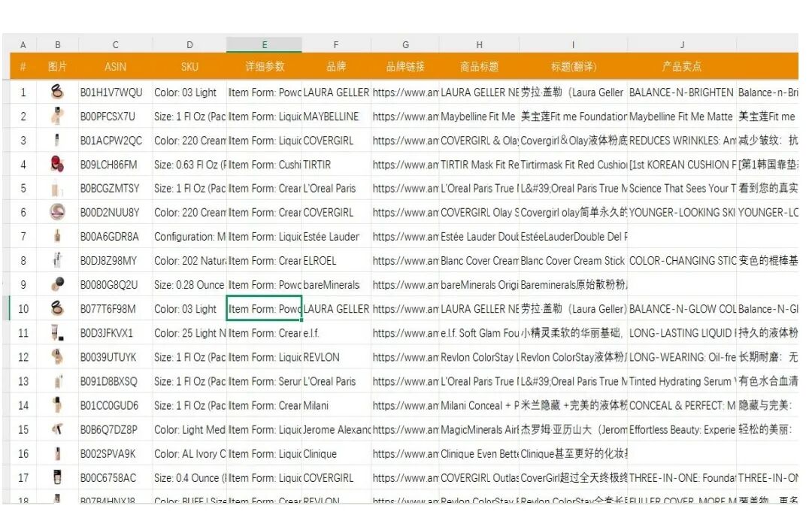Click the SKU header cell
The height and width of the screenshot is (527, 812).
(x=189, y=66)
